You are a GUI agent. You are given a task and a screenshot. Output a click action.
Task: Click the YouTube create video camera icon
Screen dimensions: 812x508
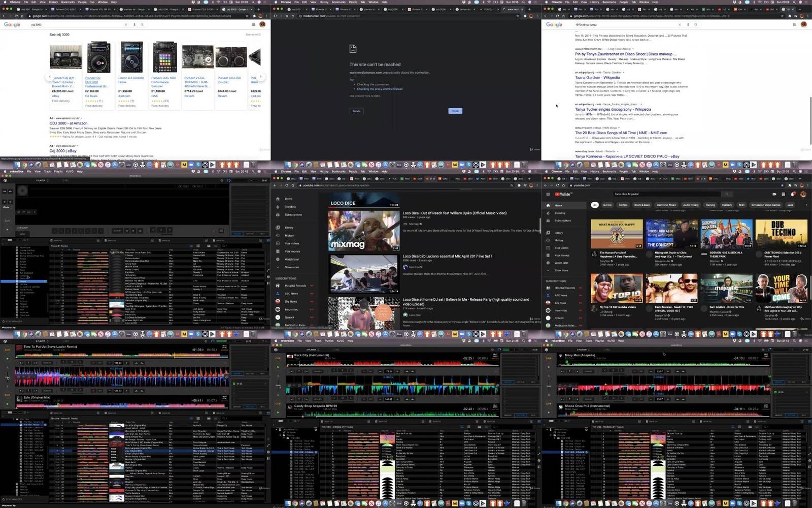[774, 194]
